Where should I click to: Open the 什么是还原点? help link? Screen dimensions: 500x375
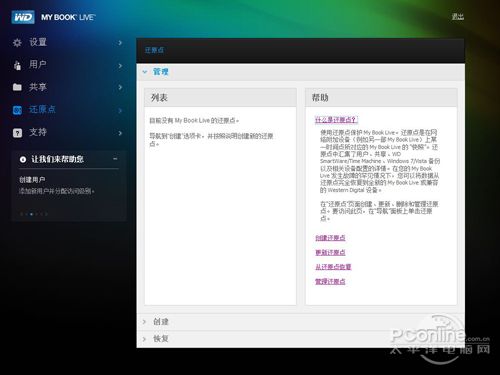336,120
